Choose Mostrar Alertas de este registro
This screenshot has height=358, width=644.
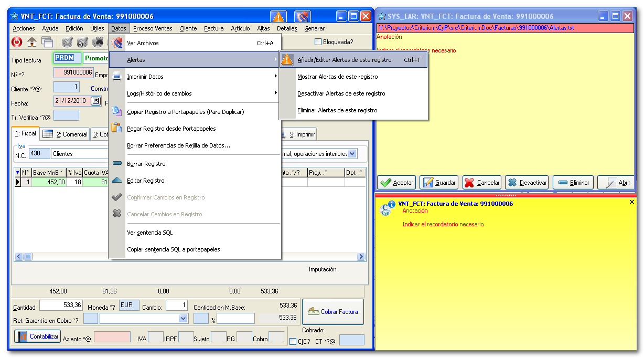tap(338, 77)
